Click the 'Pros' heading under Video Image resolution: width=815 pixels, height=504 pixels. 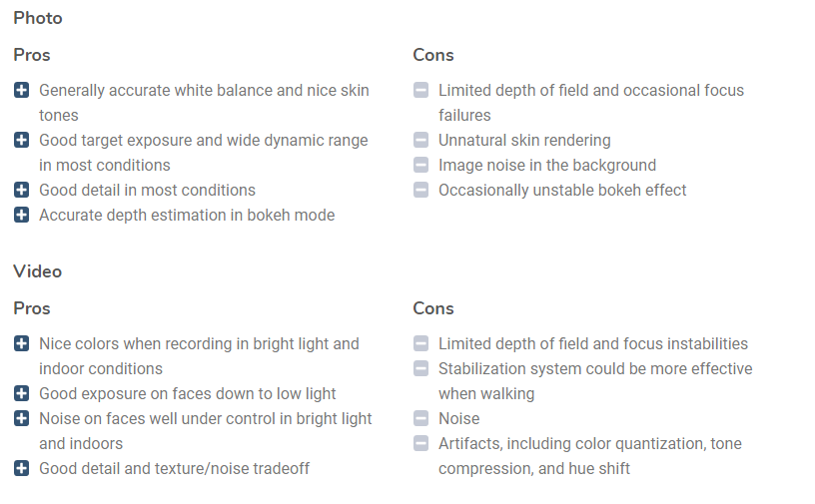tap(32, 308)
